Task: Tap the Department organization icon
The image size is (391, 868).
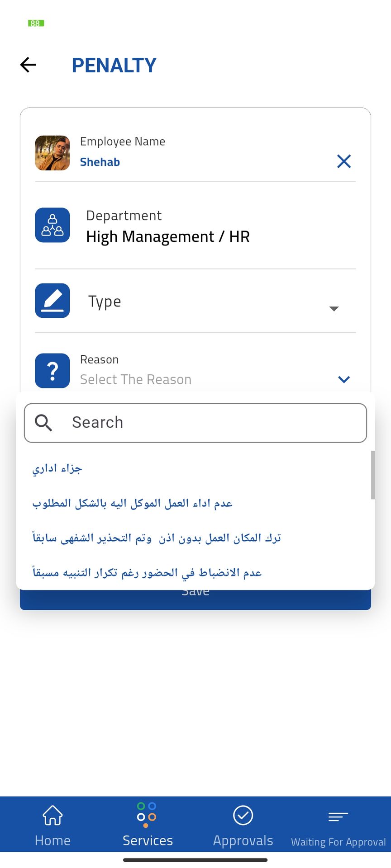Action: point(52,225)
